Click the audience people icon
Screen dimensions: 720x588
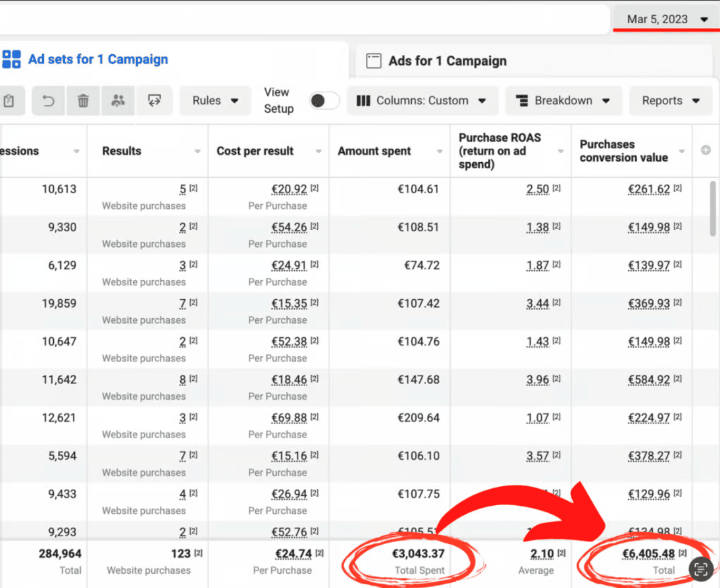(118, 101)
